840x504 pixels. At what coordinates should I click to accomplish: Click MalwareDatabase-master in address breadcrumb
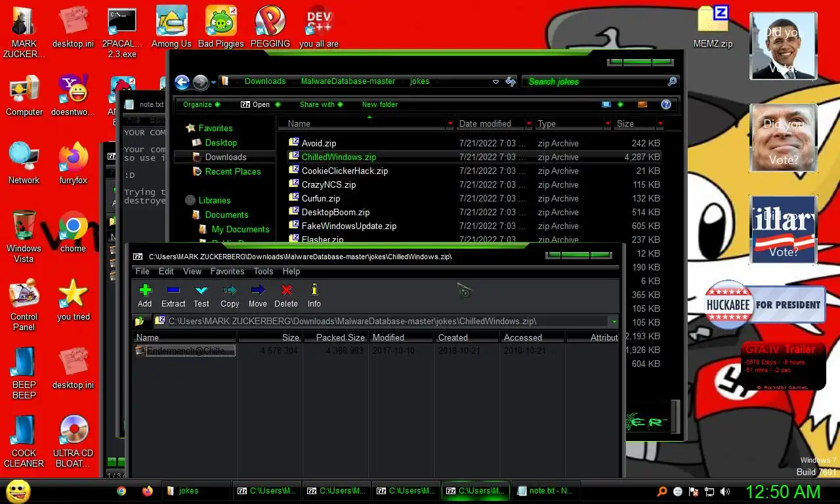tap(348, 81)
